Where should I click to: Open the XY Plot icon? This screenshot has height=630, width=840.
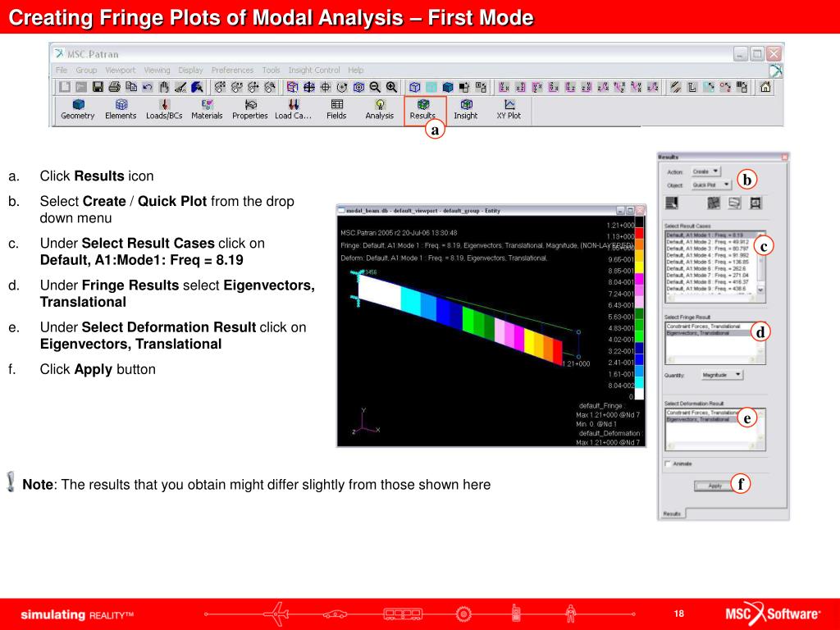point(509,109)
